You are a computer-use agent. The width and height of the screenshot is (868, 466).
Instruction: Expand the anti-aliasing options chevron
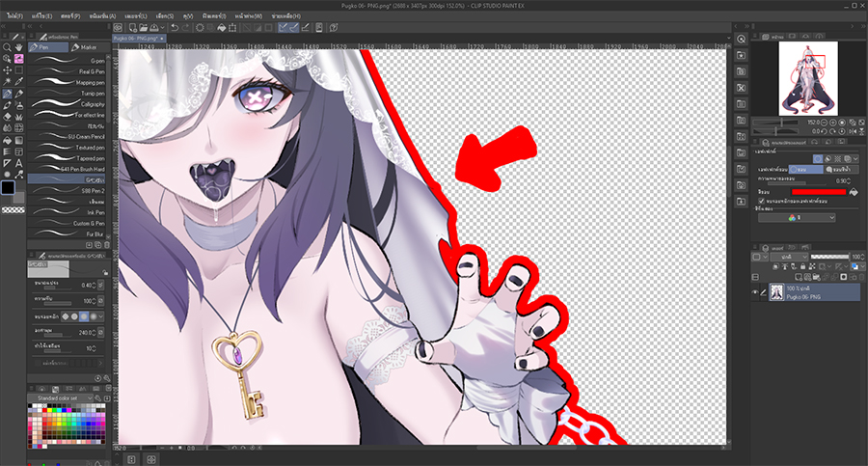(100, 316)
